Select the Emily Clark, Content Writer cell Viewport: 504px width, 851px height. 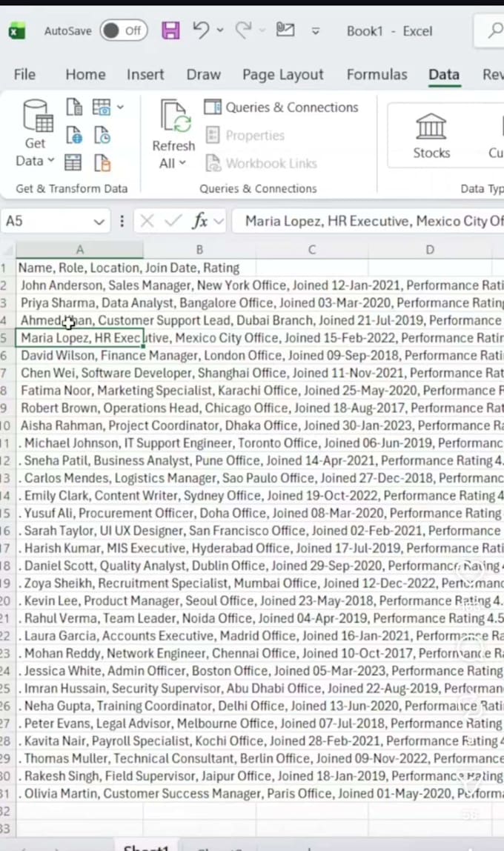(x=80, y=495)
